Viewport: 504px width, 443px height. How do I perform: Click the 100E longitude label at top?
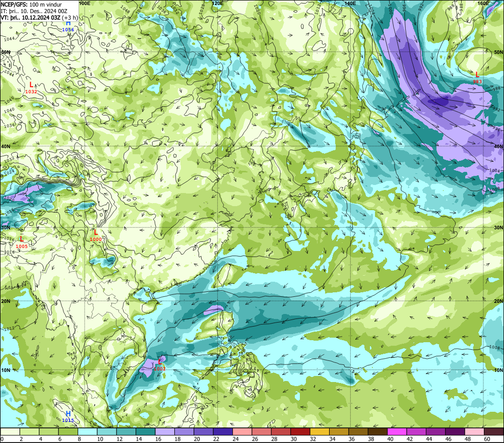tap(85, 3)
